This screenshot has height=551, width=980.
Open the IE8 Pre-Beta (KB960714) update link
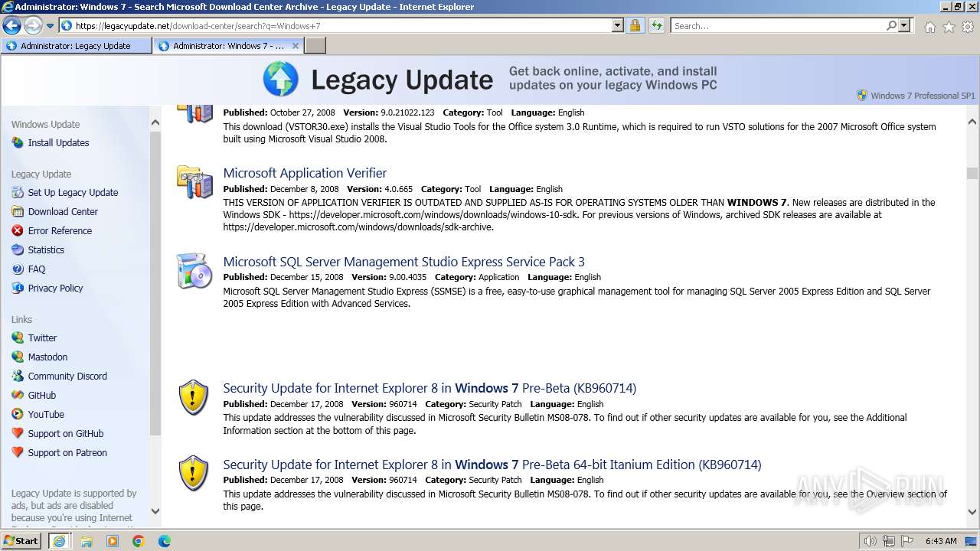[430, 388]
